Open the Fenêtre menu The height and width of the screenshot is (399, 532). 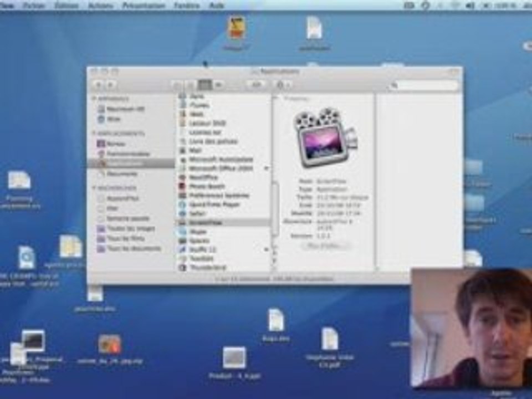187,6
